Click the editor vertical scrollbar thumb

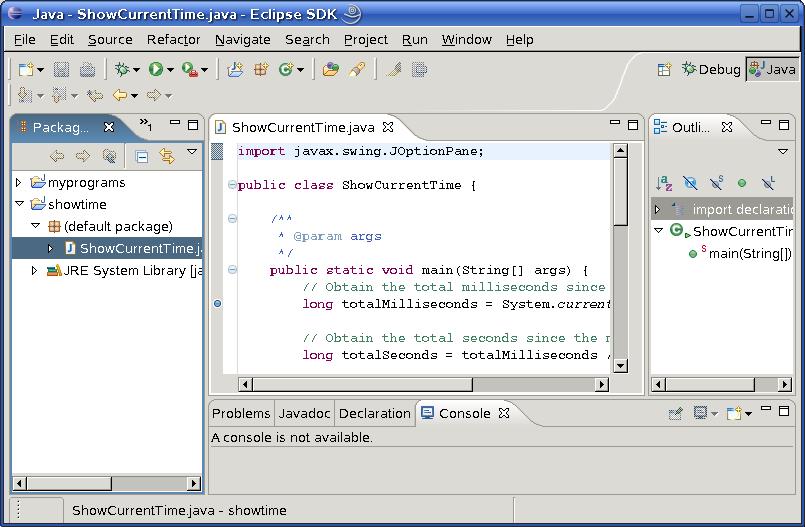pyautogui.click(x=621, y=191)
